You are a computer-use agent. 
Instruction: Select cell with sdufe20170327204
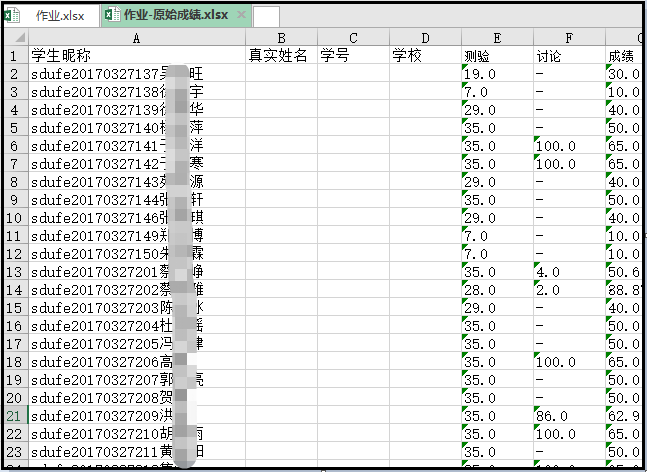pos(137,326)
